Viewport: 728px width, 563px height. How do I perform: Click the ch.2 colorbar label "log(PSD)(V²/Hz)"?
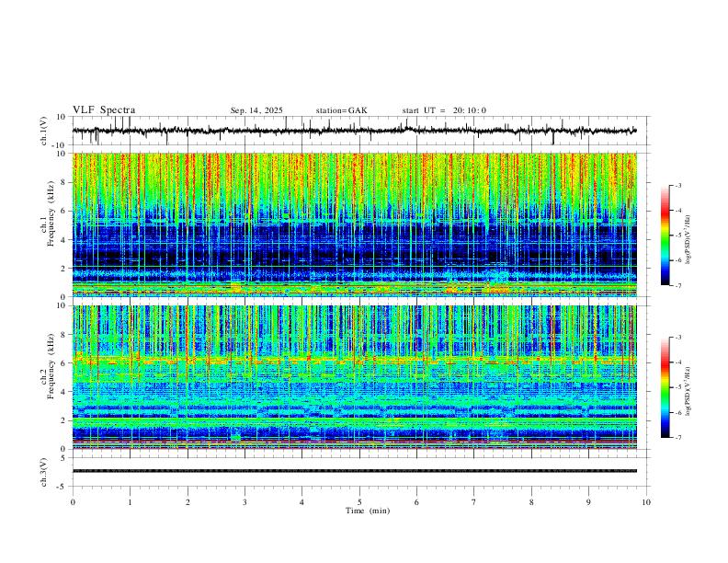pyautogui.click(x=688, y=392)
